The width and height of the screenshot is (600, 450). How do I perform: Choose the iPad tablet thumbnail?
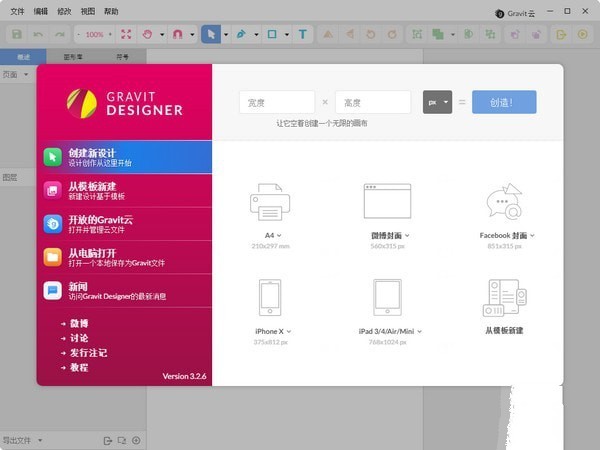point(387,297)
